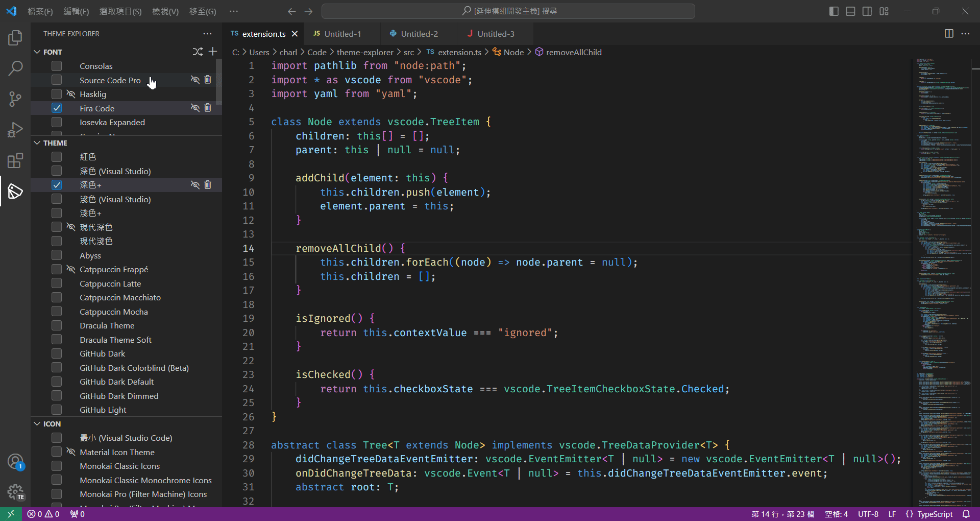980x521 pixels.
Task: Click the search box in title bar
Action: coord(508,11)
